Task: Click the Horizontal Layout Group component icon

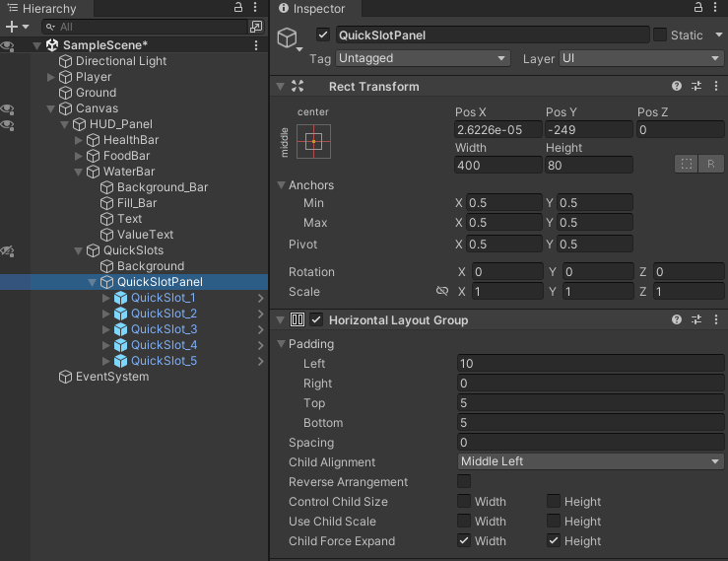Action: point(298,319)
